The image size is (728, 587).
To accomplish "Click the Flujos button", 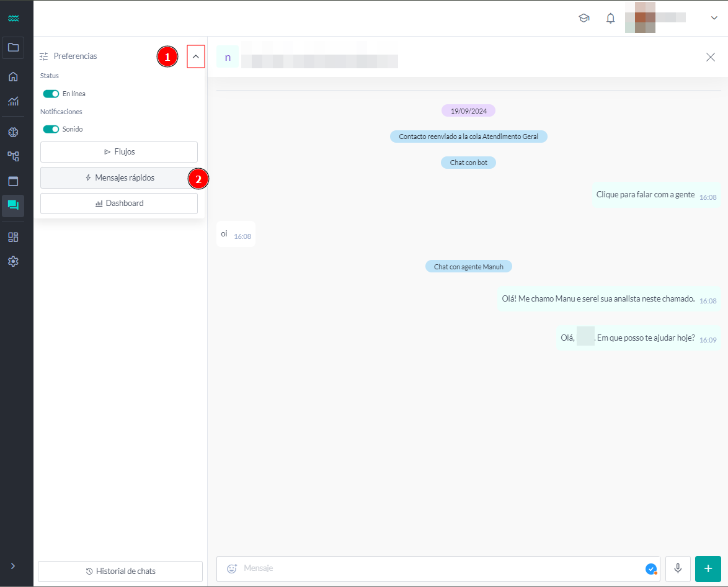I will click(x=119, y=152).
